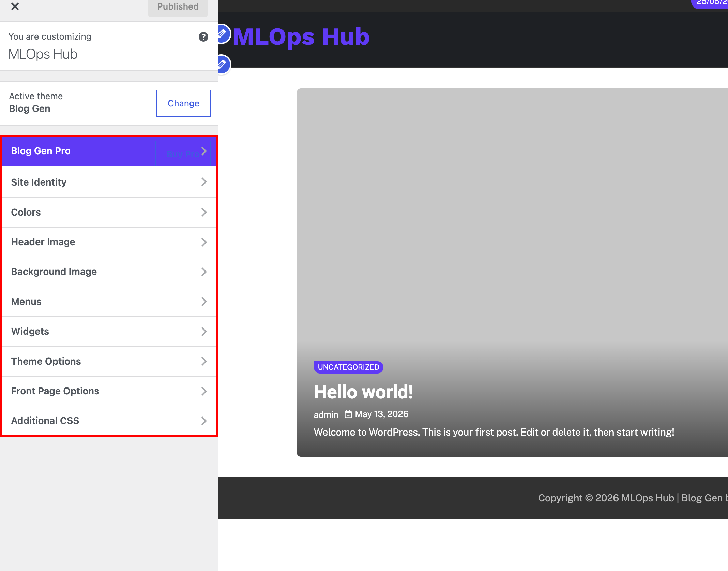Click the disabled Published button
This screenshot has width=728, height=571.
tap(178, 7)
